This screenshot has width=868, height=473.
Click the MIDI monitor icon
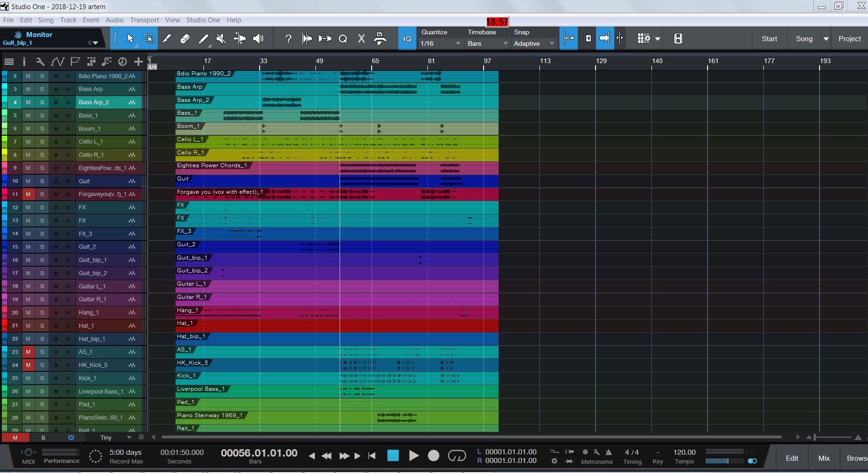click(x=28, y=452)
